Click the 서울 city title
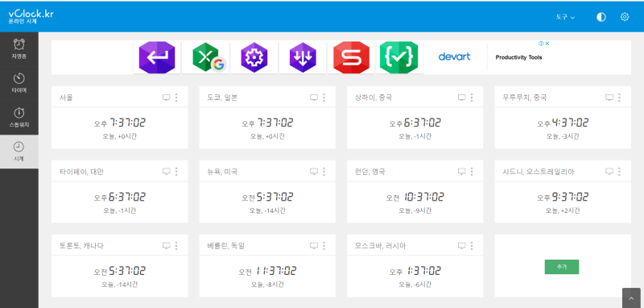This screenshot has width=644, height=308. (66, 98)
